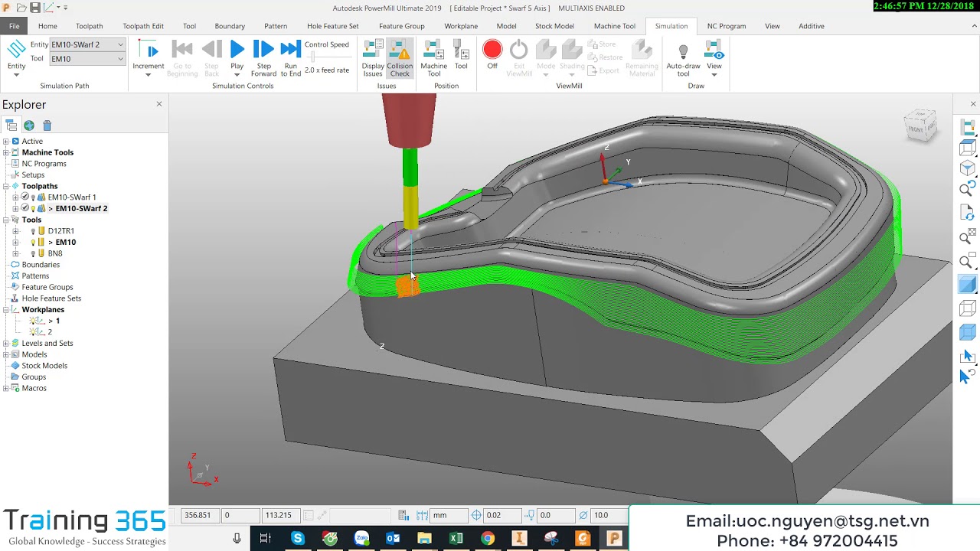Collapse the Toolpaths tree node

(x=6, y=186)
